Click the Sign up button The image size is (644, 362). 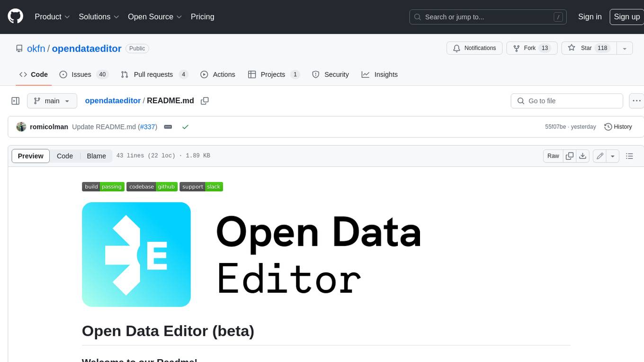[626, 17]
